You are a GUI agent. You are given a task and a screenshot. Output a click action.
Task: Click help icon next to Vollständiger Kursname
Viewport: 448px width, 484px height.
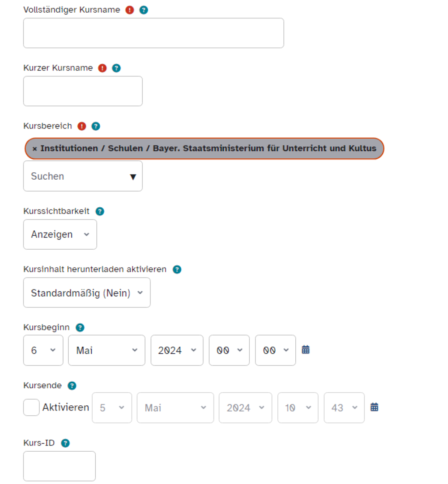click(143, 10)
